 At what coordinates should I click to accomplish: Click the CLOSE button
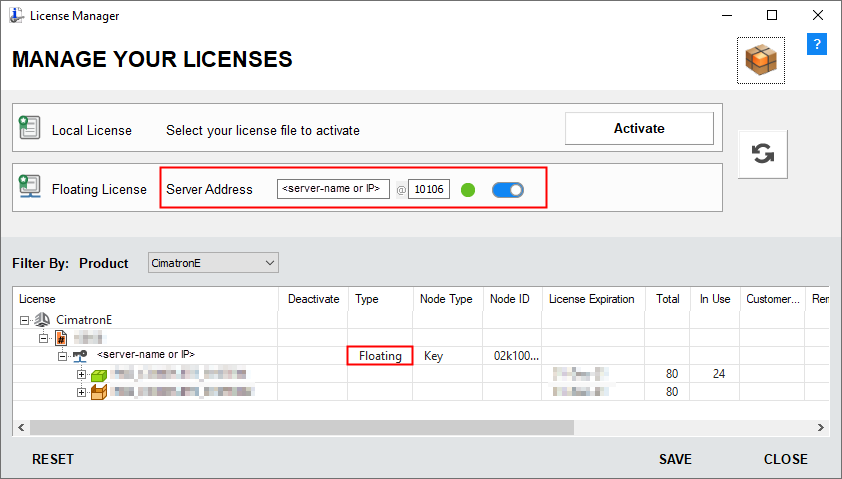coord(786,459)
